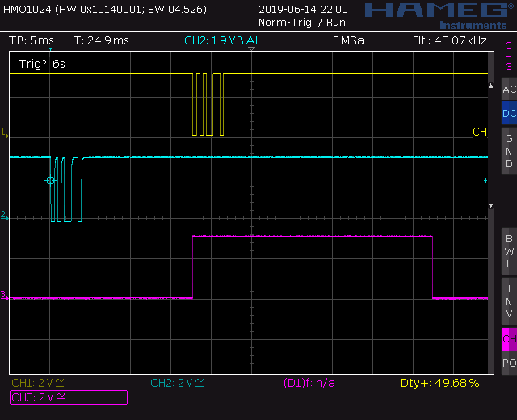
Task: Toggle the INV invert channel option
Action: (x=509, y=301)
